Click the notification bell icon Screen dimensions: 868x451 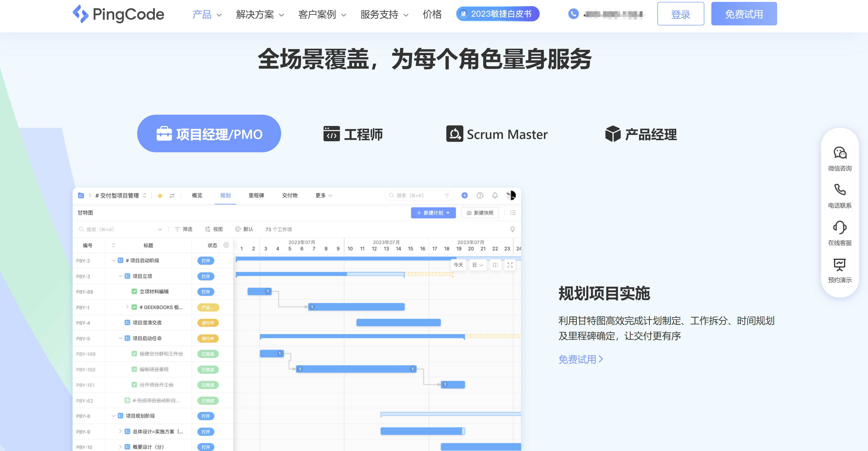coord(495,195)
